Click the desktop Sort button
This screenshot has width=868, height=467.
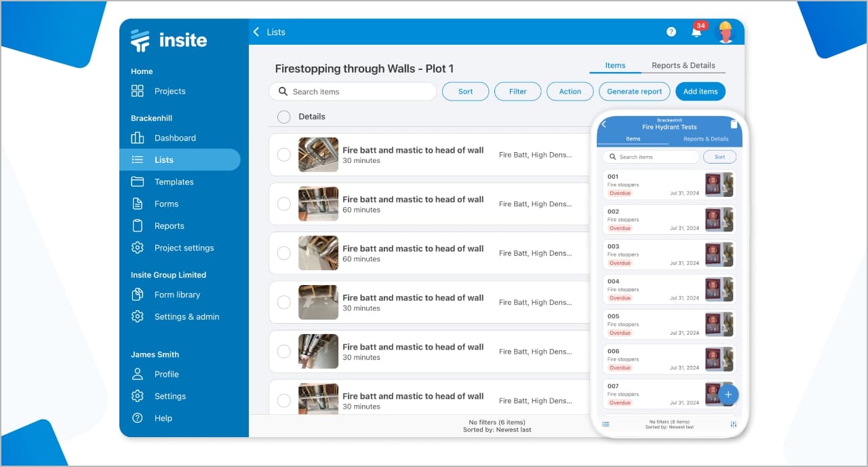point(465,92)
